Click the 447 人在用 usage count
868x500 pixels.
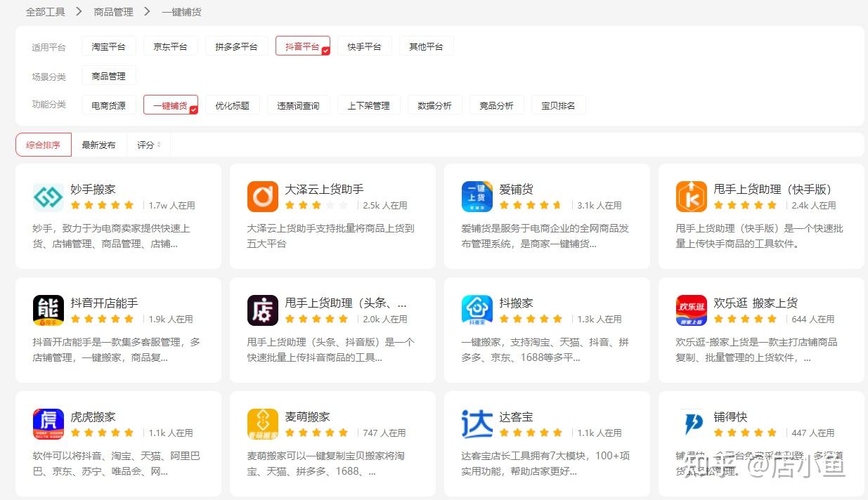812,433
